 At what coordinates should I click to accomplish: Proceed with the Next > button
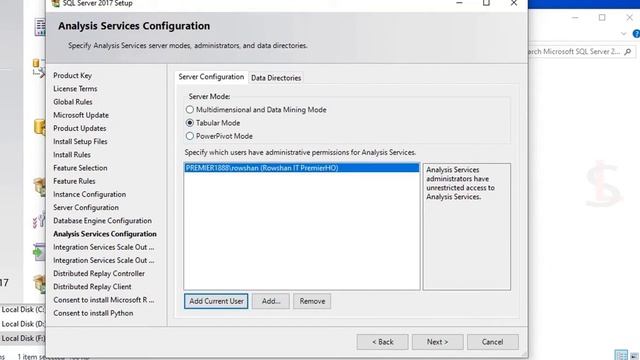pos(438,342)
